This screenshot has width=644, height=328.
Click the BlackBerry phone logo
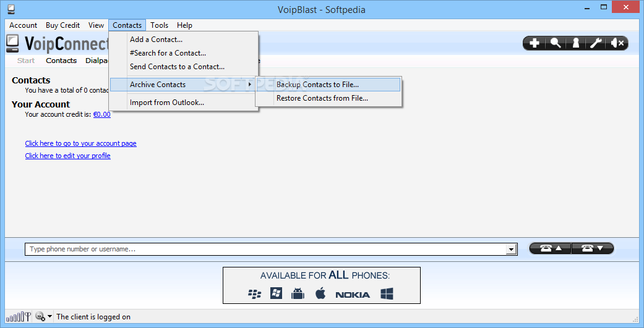(255, 293)
